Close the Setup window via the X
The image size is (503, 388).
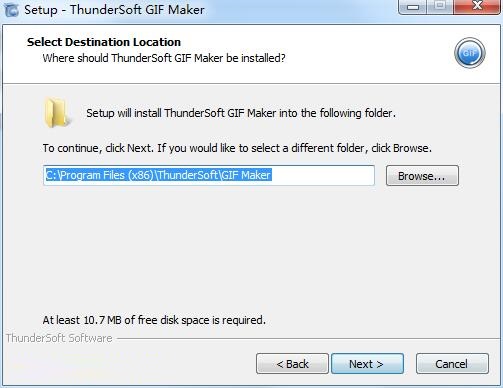coord(477,7)
